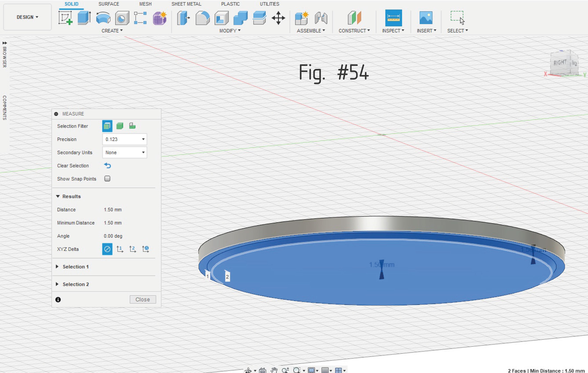
Task: Select the Move/Copy arrows icon
Action: click(x=278, y=18)
